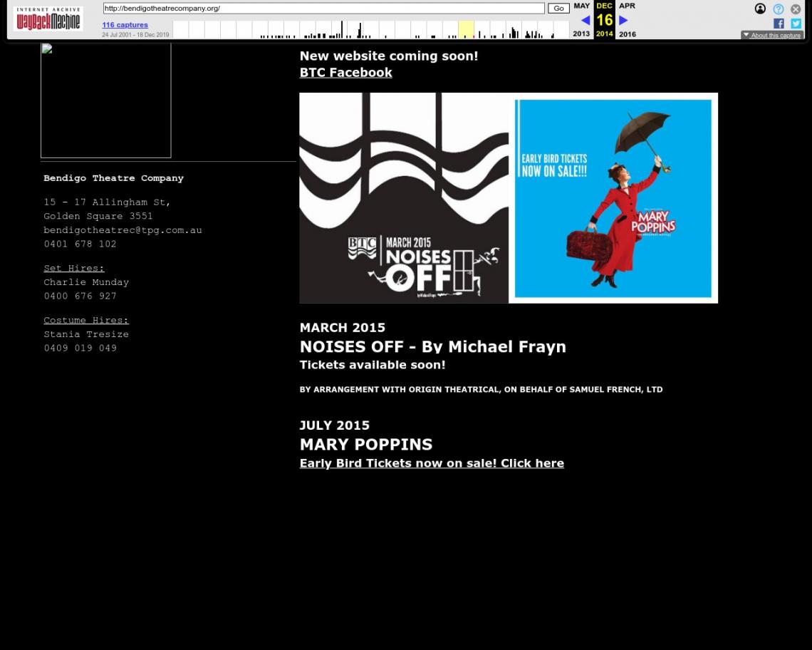
Task: Click the Golden Square 3551 text
Action: pyautogui.click(x=98, y=216)
